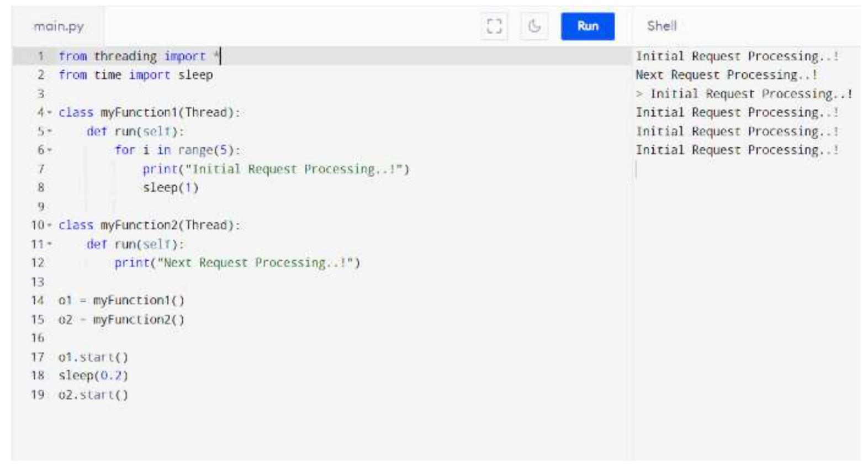
Task: Click the fullscreen editor icon
Action: pyautogui.click(x=494, y=26)
